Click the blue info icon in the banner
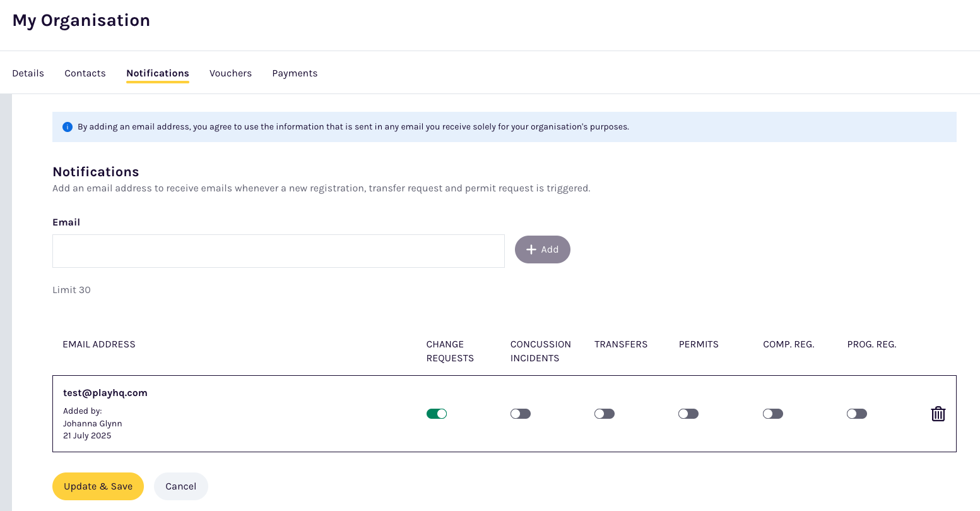The height and width of the screenshot is (511, 980). point(68,127)
